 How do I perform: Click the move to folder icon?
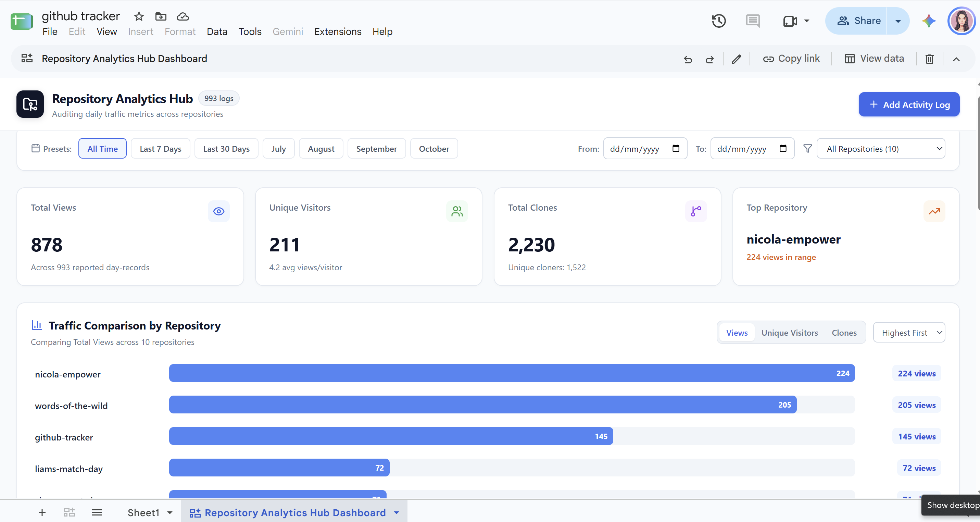161,16
